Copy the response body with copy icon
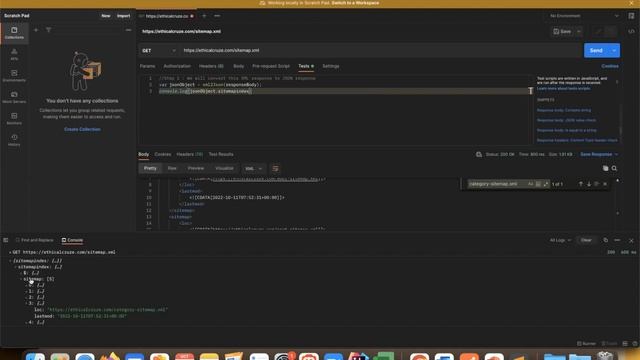 (x=606, y=168)
